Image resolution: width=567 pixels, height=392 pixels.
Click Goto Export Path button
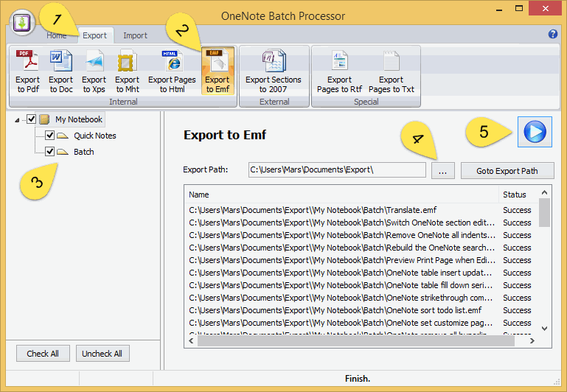point(507,171)
